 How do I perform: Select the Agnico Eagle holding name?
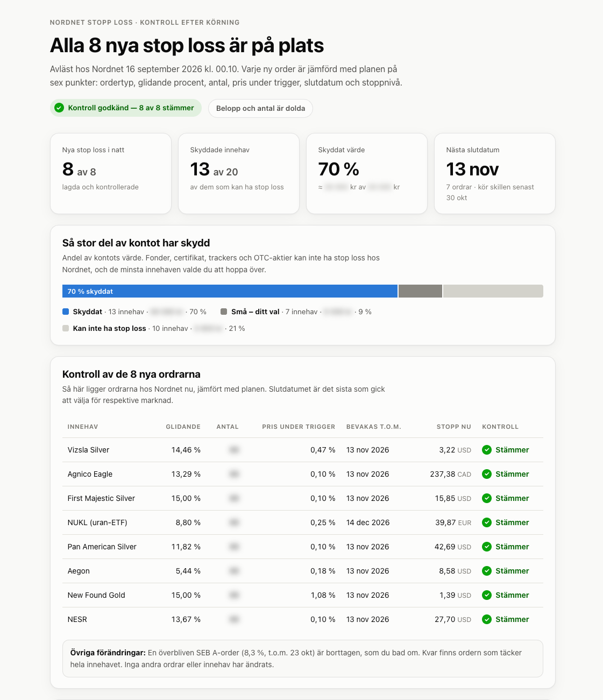coord(90,474)
